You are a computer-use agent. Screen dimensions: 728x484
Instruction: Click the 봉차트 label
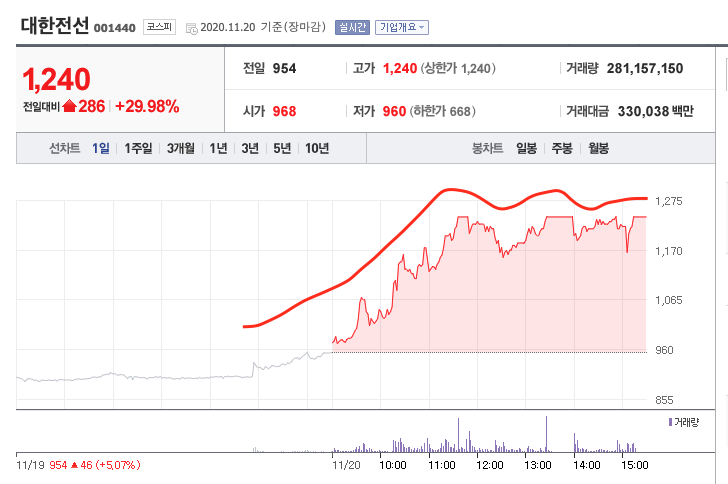(x=488, y=148)
